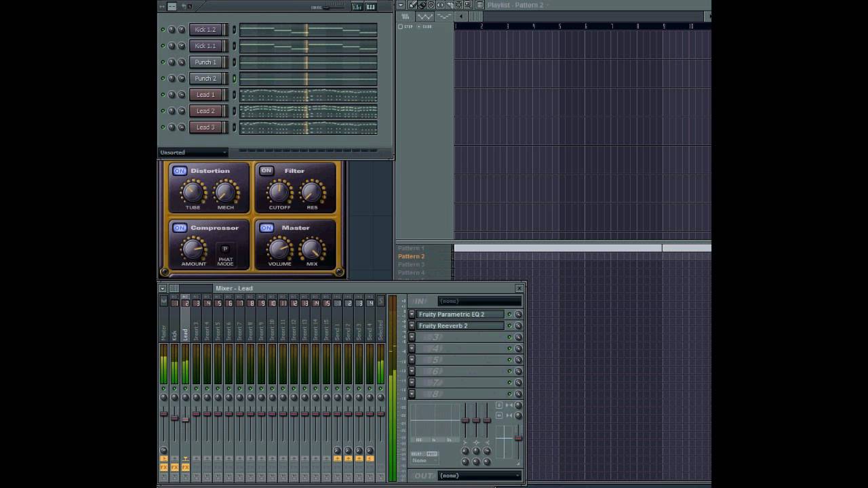Screen dimensions: 868x488
Task: Open Fruity Reeverb 2 effect slot
Action: click(460, 326)
